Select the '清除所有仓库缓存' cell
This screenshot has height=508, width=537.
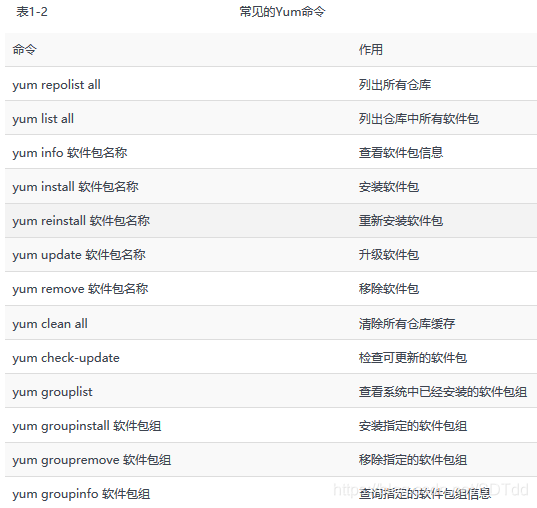click(x=407, y=324)
